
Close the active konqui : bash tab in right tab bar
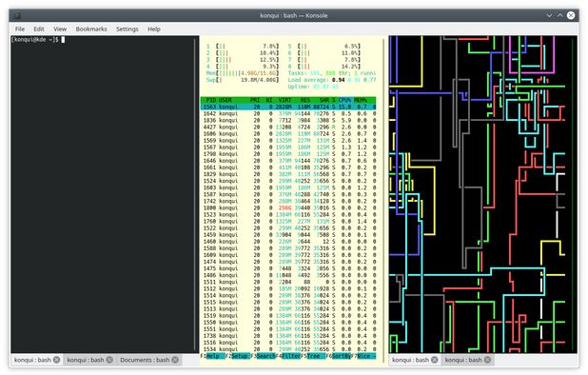tap(434, 360)
